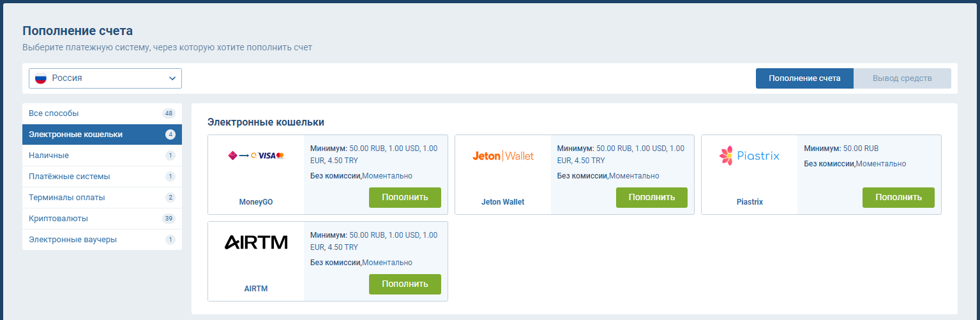Click the Piastrix flower logo
Screen dimensions: 980x320
[x=726, y=155]
